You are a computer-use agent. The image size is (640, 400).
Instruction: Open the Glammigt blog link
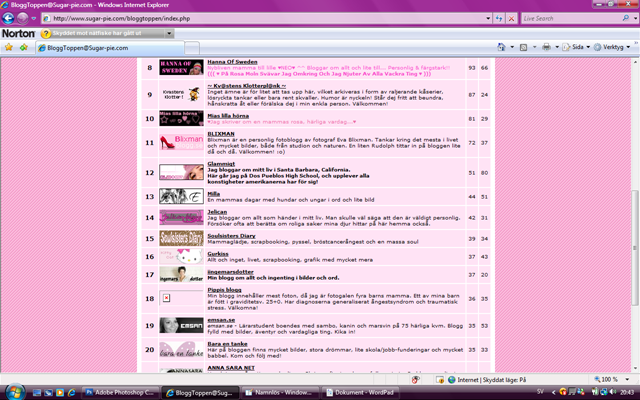coord(221,164)
